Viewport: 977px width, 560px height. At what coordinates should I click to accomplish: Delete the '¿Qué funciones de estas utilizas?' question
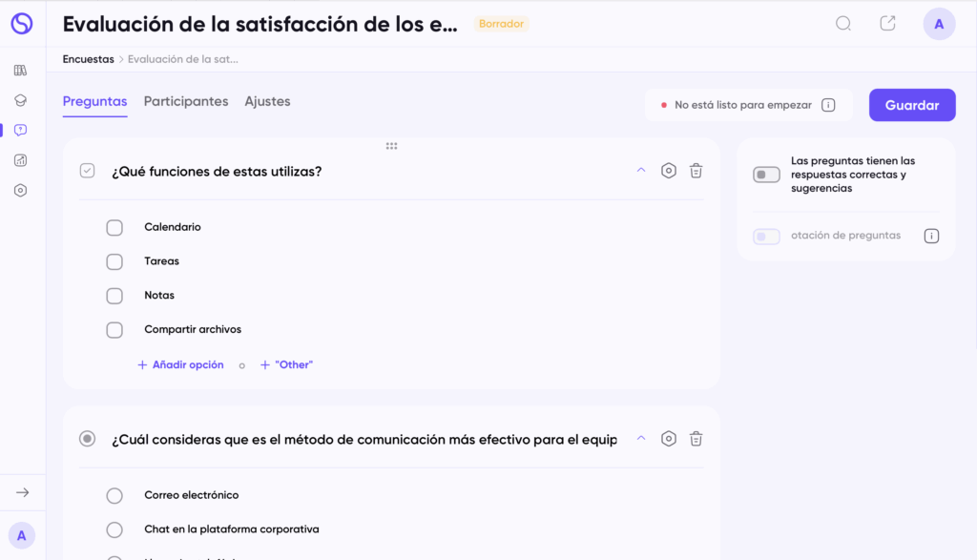pos(696,171)
